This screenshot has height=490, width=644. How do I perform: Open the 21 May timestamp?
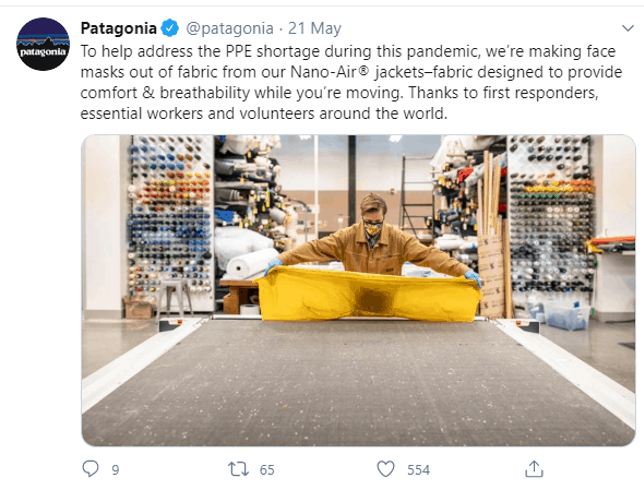315,28
